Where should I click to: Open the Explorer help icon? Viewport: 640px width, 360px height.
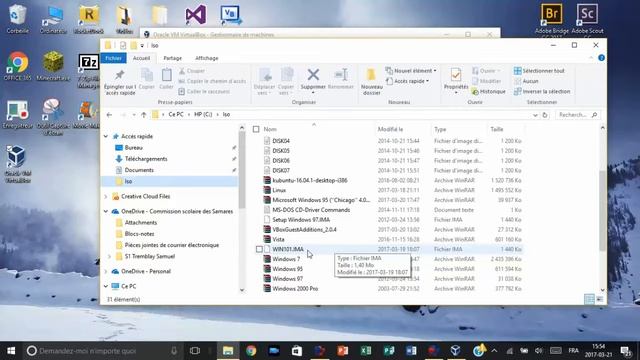click(x=601, y=58)
